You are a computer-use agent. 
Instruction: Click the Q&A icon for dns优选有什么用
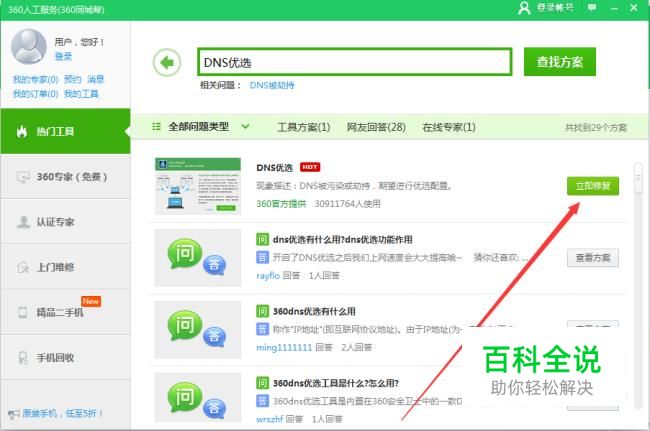point(198,258)
